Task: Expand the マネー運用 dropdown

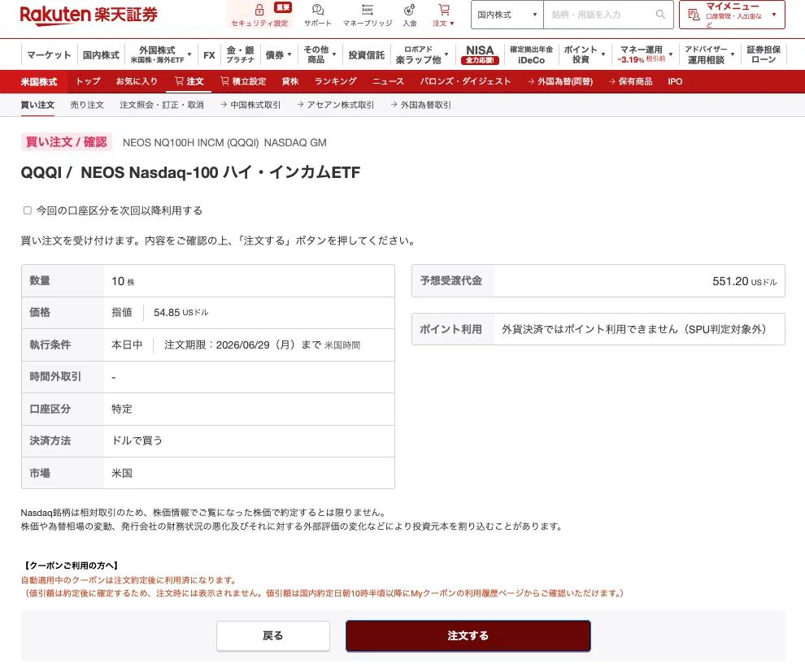Action: [645, 55]
